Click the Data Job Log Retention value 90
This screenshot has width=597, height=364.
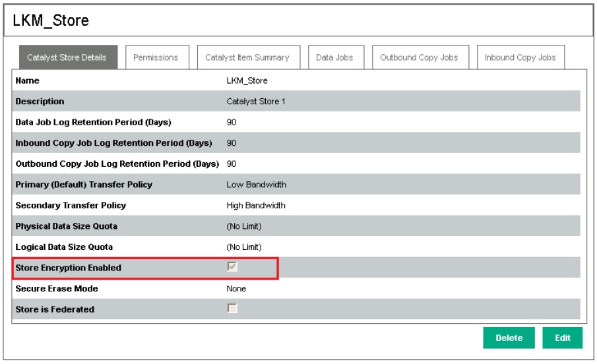pos(232,122)
